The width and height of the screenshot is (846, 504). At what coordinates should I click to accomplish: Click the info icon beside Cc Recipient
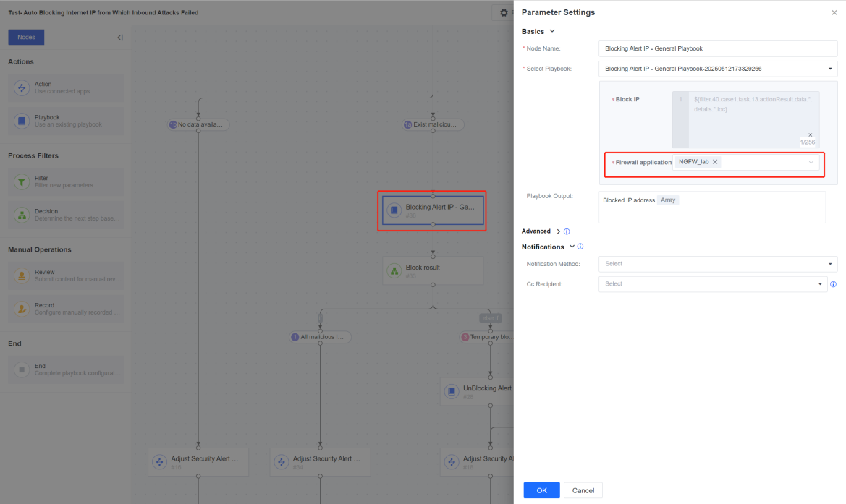coord(833,284)
